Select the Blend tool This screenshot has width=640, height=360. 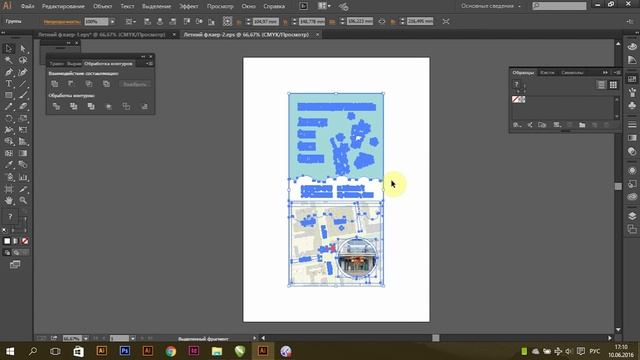tap(23, 165)
